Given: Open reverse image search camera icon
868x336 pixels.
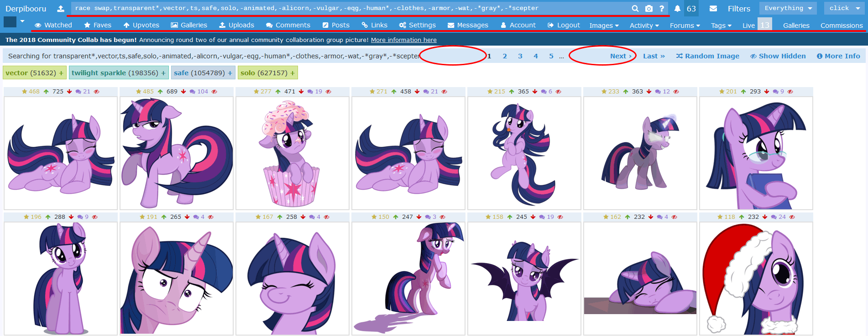Looking at the screenshot, I should pyautogui.click(x=649, y=9).
